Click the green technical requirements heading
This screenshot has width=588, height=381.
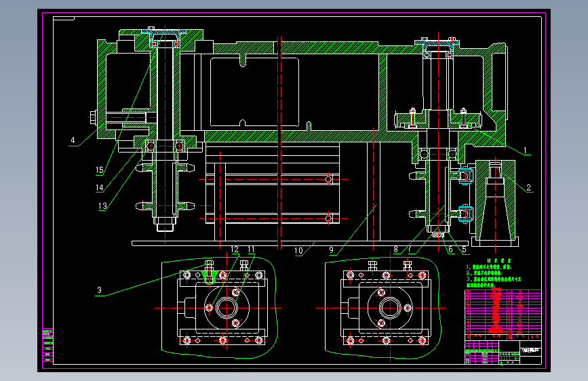[498, 260]
